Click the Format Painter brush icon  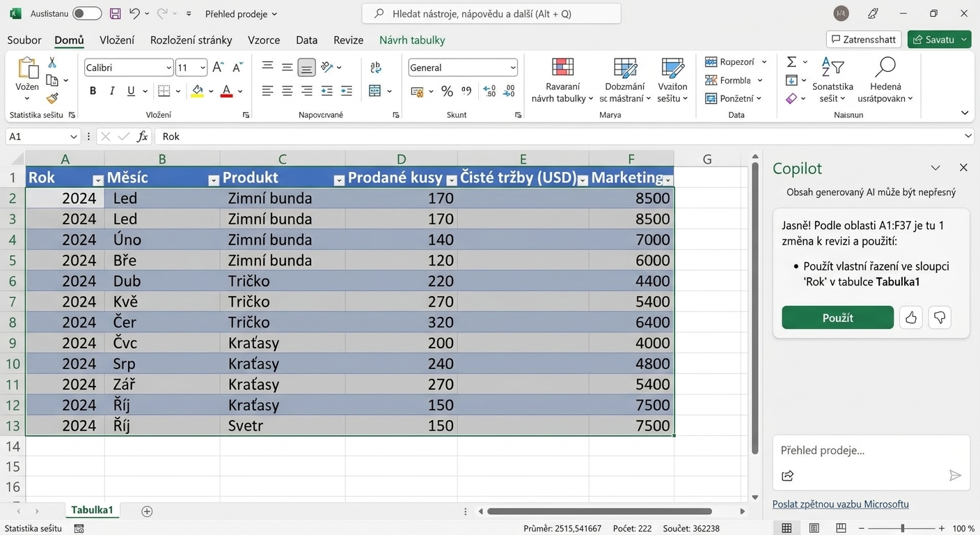pos(52,99)
